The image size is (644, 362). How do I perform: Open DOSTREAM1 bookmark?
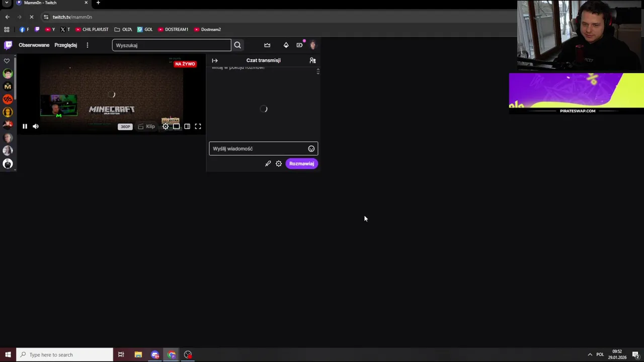click(173, 30)
